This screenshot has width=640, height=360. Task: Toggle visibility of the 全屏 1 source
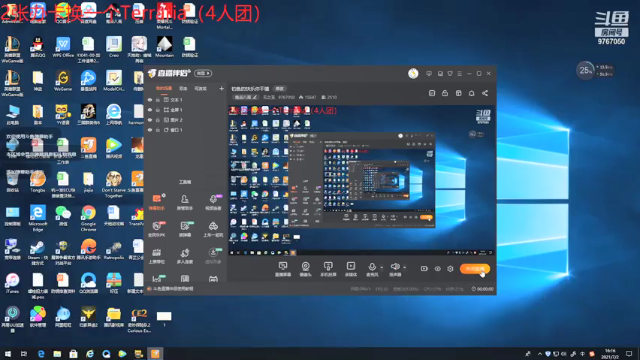pos(150,110)
